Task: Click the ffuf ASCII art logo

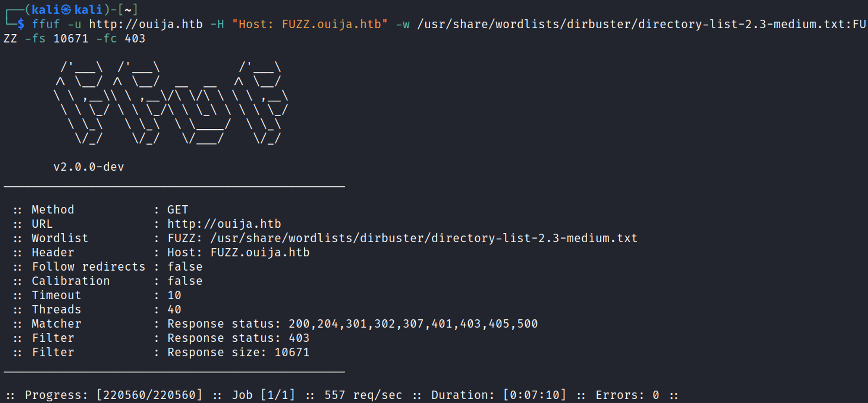Action: click(171, 102)
